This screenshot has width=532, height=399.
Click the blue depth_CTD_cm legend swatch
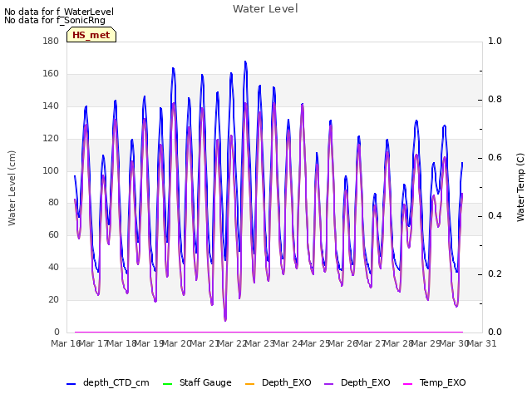pyautogui.click(x=71, y=384)
